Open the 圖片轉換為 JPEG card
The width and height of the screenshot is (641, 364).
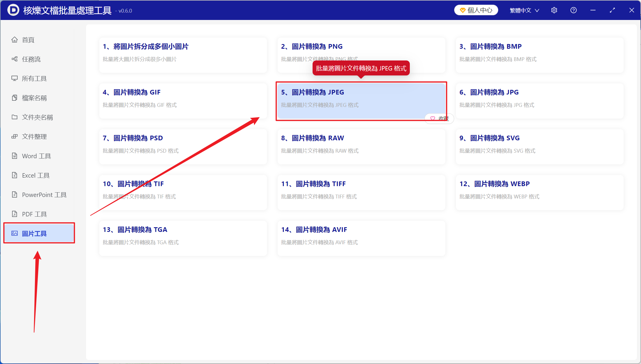tap(361, 101)
